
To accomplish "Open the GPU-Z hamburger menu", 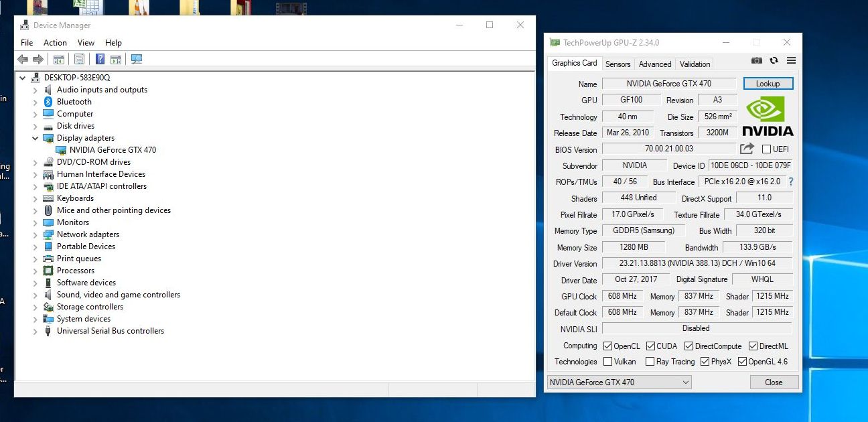I will [791, 60].
